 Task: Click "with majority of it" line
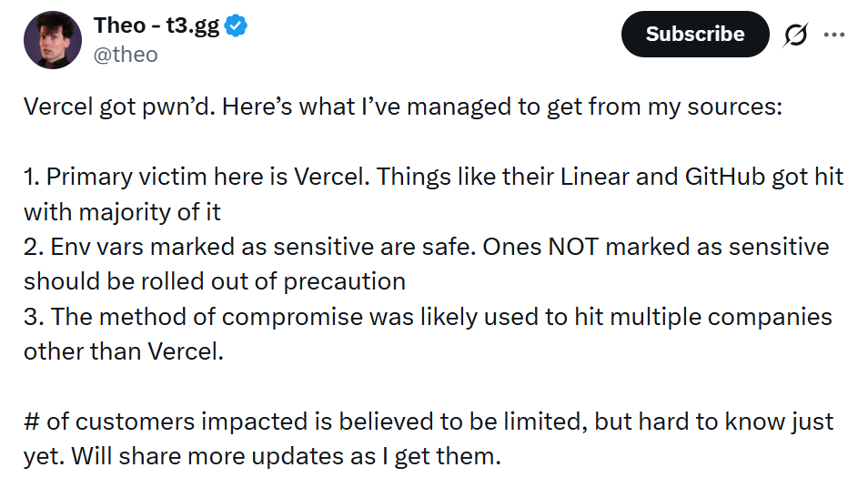122,211
